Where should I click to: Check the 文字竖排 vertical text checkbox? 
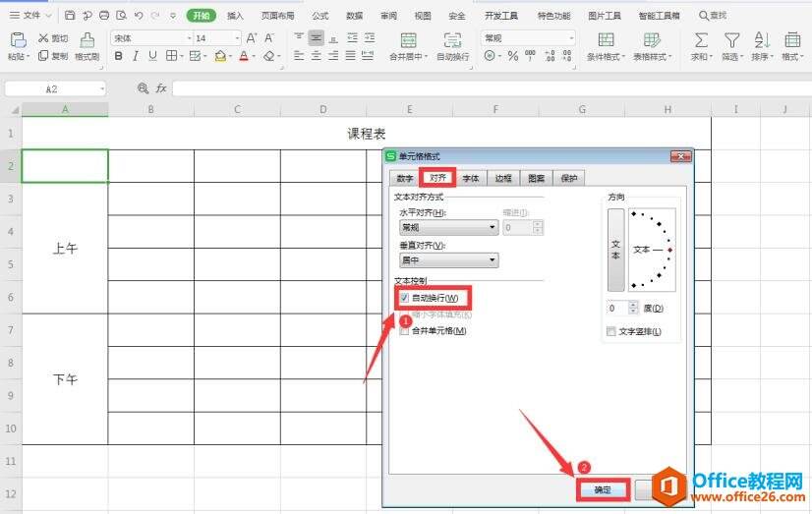[x=611, y=331]
